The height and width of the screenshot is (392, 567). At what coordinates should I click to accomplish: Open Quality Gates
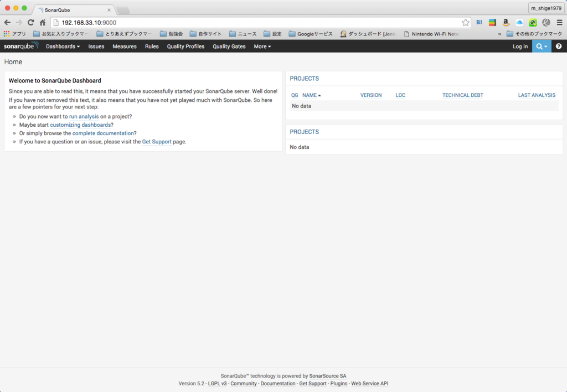[229, 47]
